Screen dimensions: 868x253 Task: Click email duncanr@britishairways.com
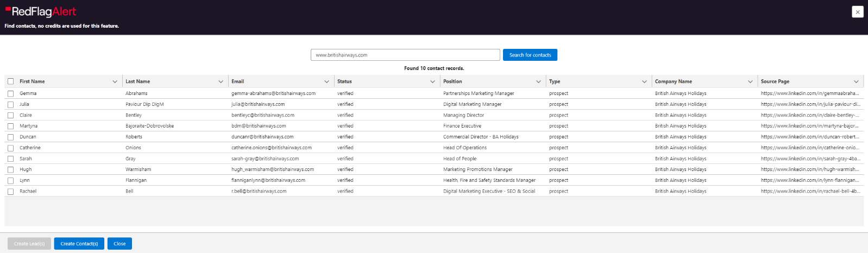click(x=262, y=137)
